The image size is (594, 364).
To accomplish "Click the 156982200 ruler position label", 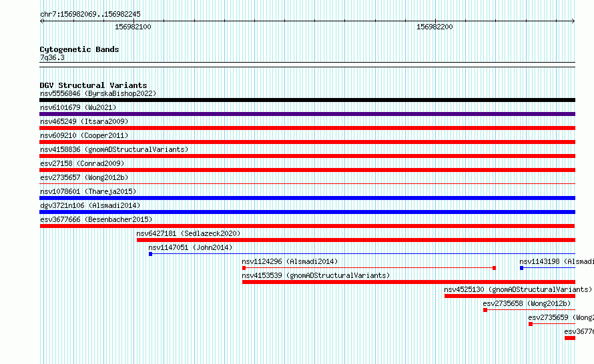I will [x=434, y=27].
